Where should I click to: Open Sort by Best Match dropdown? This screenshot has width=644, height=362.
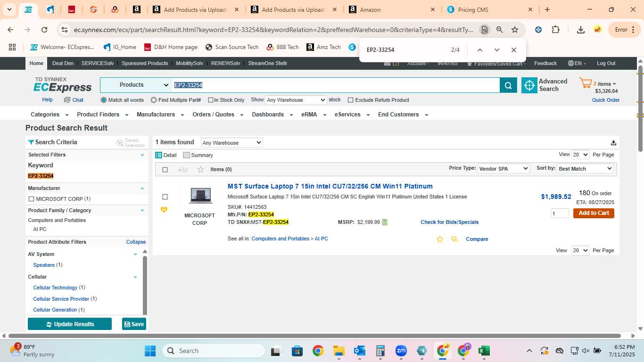click(x=585, y=169)
